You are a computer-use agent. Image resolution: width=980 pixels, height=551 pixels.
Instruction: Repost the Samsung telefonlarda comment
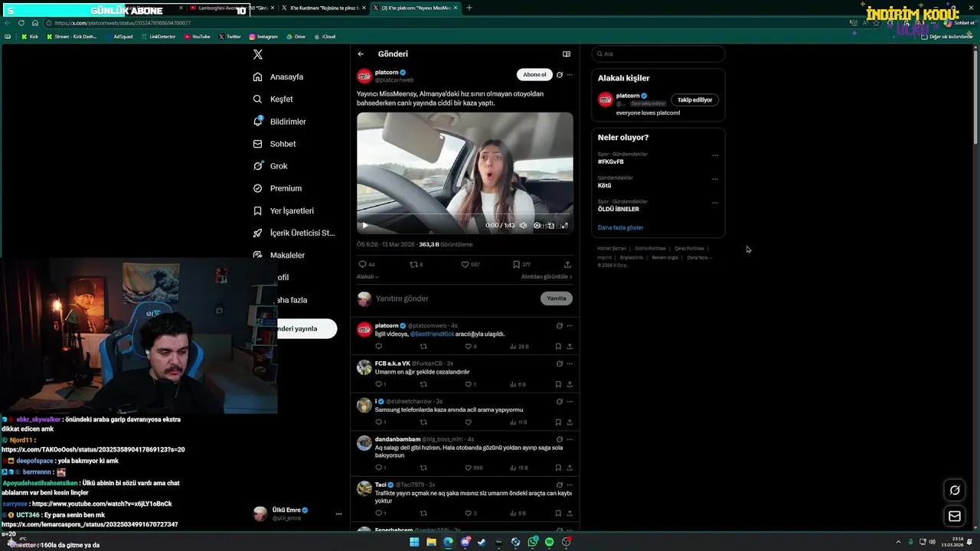423,422
